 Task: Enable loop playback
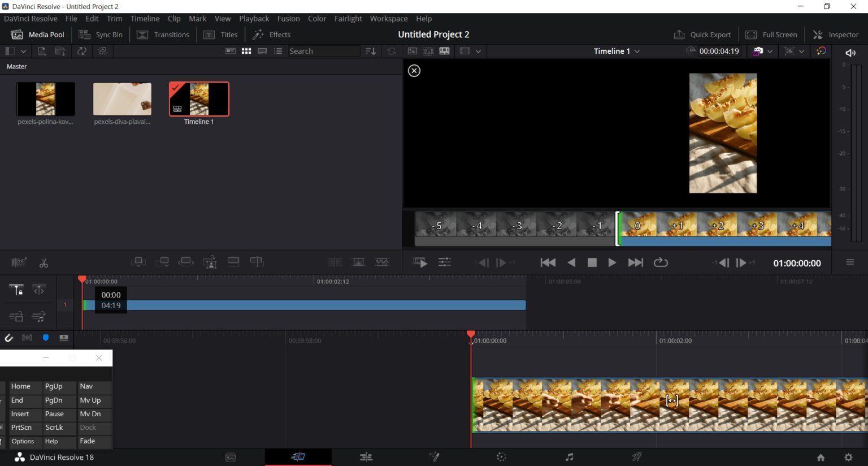tap(661, 262)
